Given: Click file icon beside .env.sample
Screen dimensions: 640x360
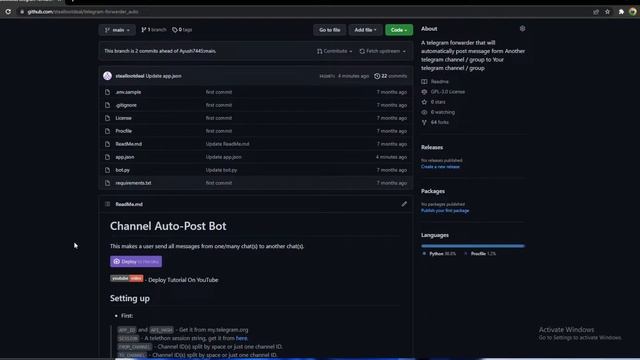Looking at the screenshot, I should tap(107, 92).
